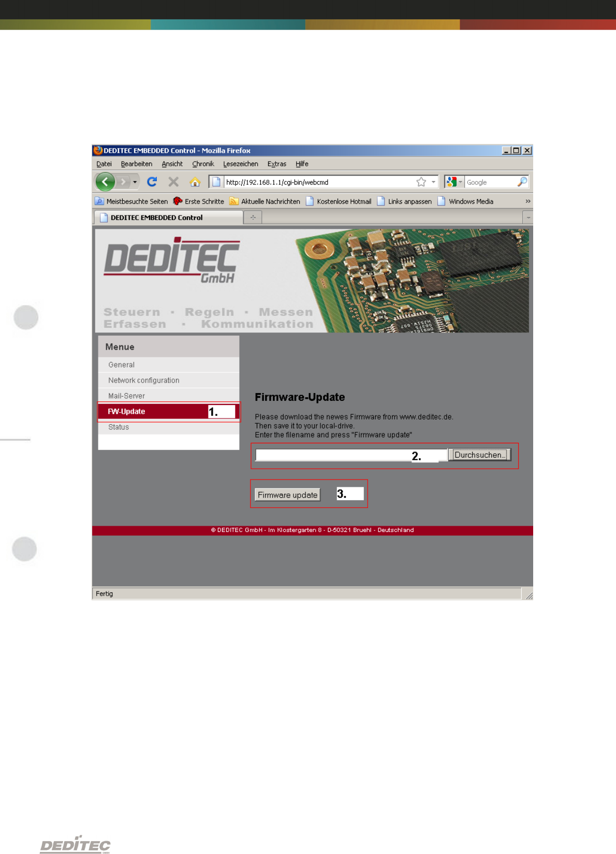Viewport: 616px width, 854px height.
Task: Maximize the Firefox window
Action: click(516, 150)
